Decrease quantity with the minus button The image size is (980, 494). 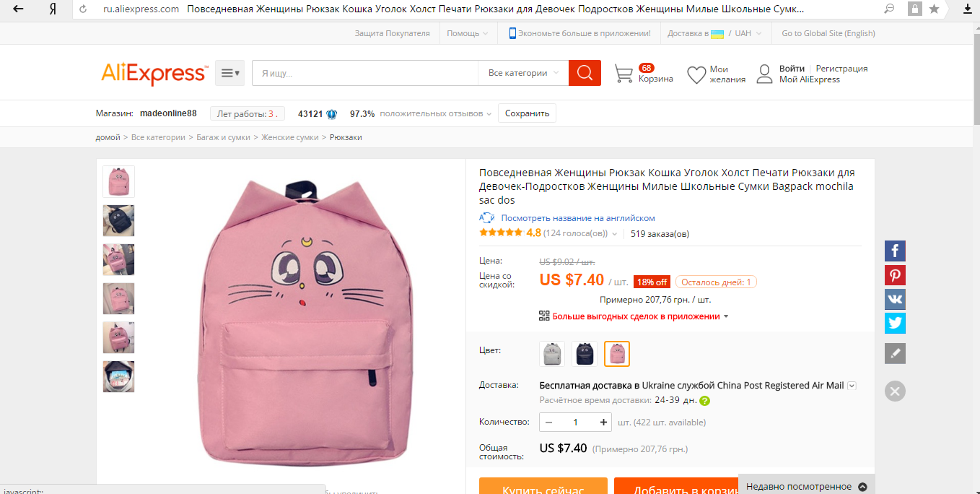tap(549, 422)
